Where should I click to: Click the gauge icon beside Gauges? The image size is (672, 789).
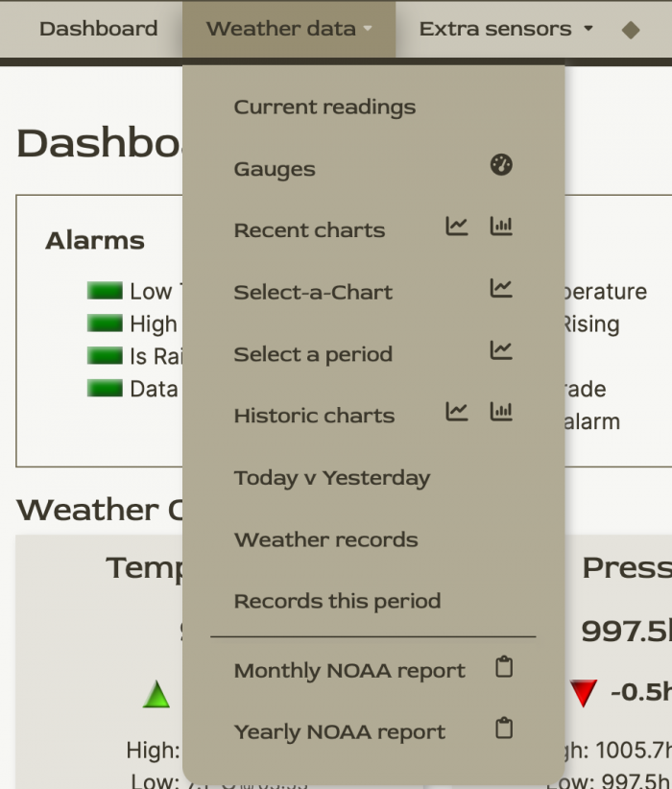pyautogui.click(x=500, y=166)
